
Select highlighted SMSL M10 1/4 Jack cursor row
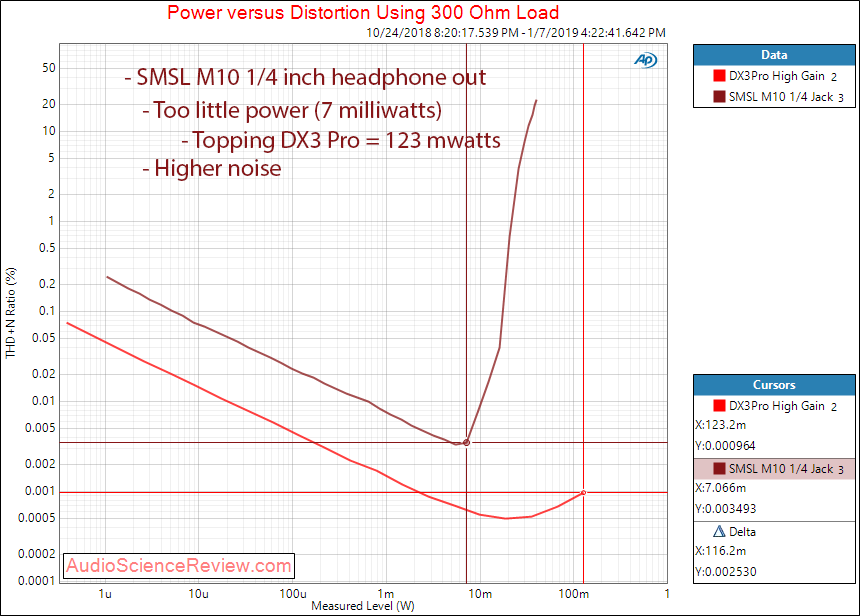point(774,469)
